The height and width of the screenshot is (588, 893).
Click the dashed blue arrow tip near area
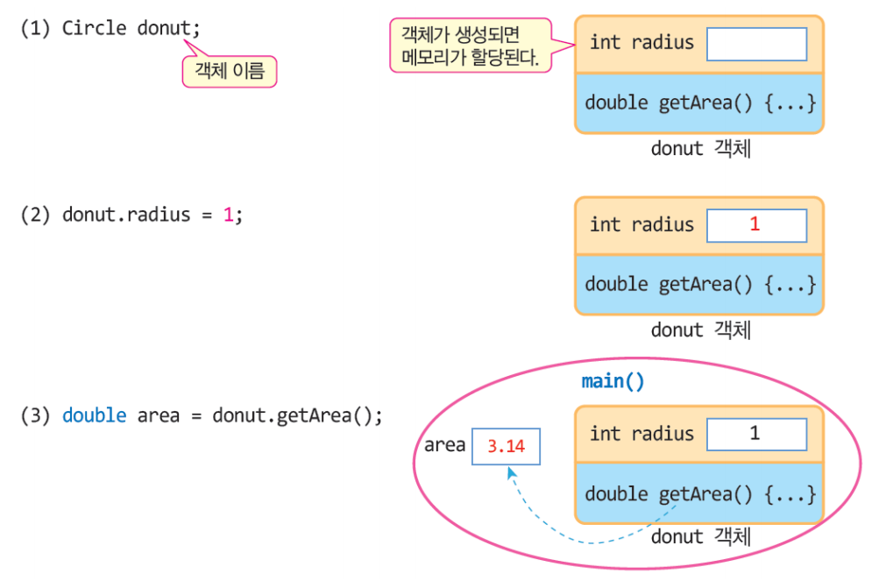(x=511, y=471)
